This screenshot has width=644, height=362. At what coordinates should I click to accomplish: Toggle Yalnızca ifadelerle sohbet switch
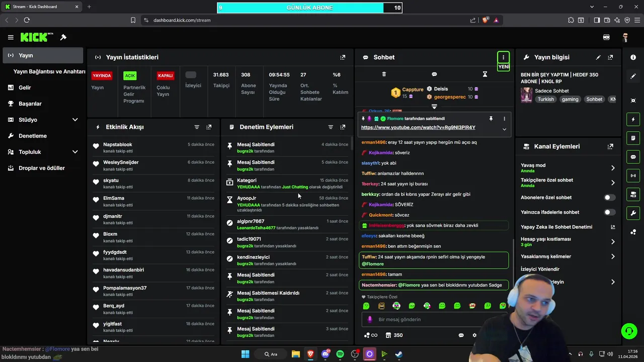(x=610, y=212)
